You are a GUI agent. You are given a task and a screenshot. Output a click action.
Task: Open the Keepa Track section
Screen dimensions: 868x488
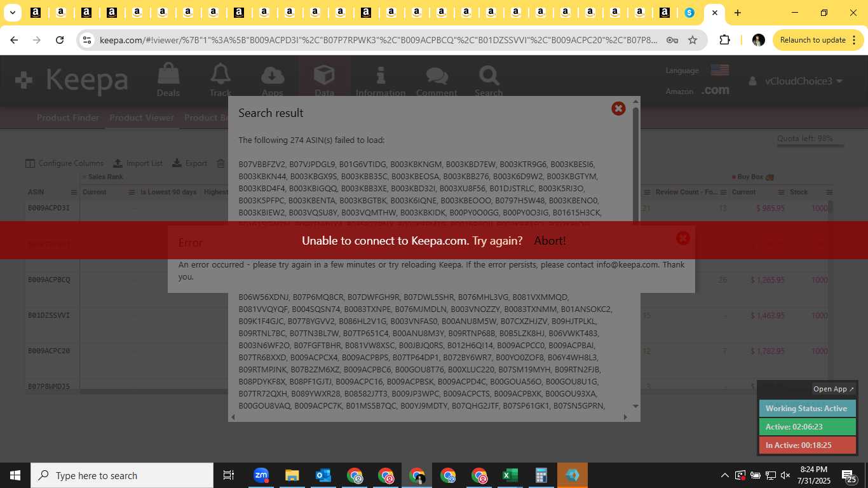[x=220, y=80]
